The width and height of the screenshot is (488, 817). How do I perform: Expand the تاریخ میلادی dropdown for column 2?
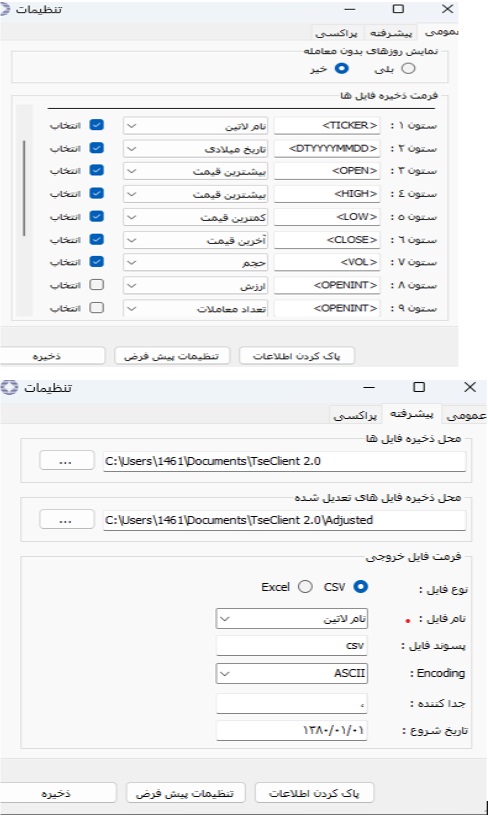click(x=195, y=148)
